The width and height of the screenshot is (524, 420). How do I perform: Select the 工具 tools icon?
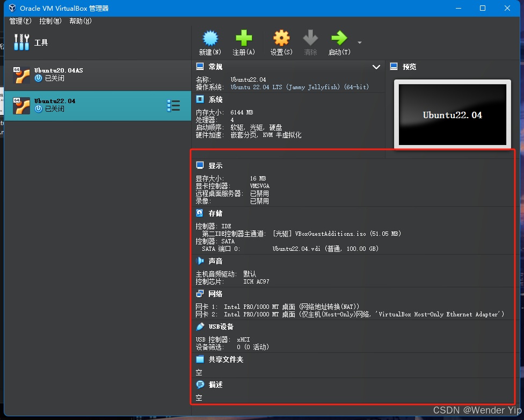(21, 42)
